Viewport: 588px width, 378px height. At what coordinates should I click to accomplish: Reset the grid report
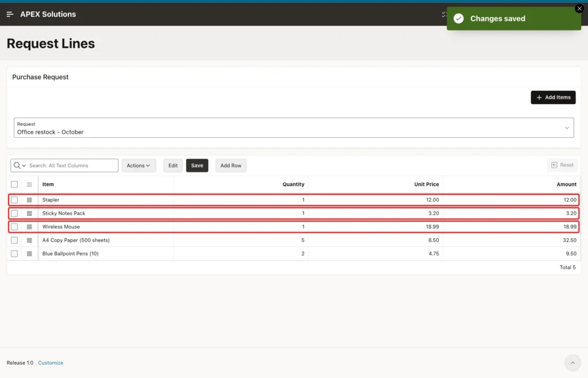click(x=562, y=165)
